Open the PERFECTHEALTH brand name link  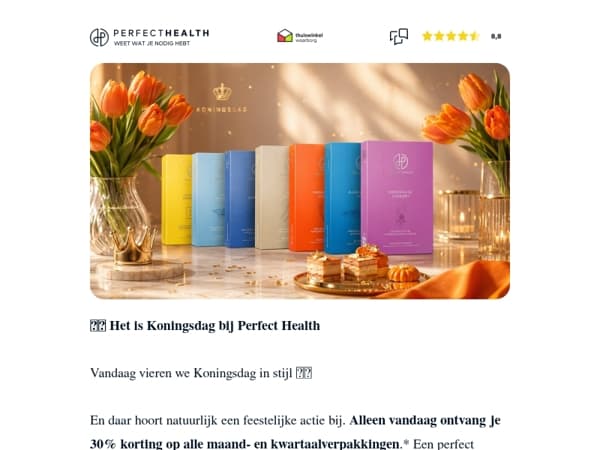click(161, 33)
